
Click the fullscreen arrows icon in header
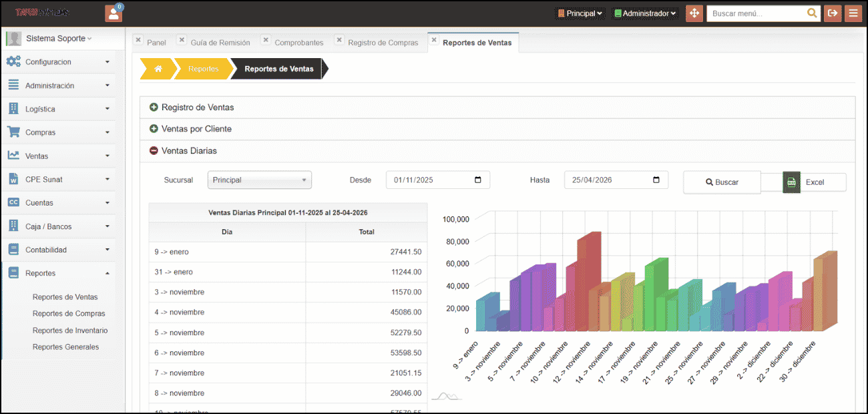point(694,13)
